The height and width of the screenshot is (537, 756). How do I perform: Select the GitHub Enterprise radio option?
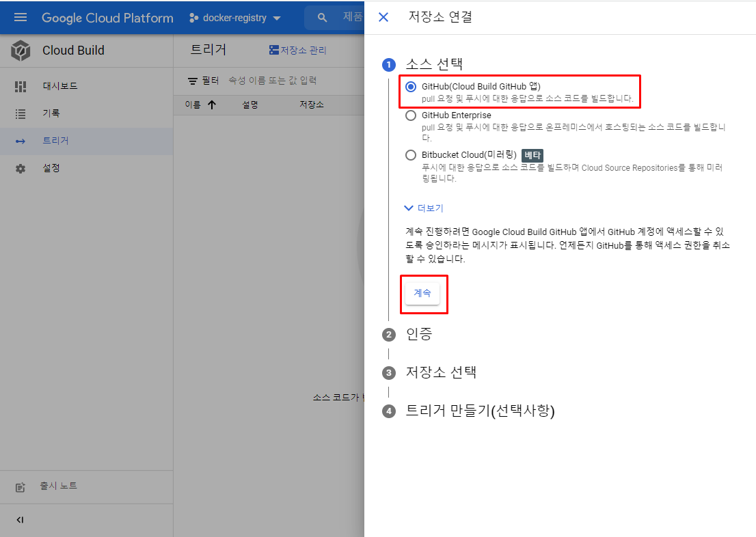(x=411, y=115)
